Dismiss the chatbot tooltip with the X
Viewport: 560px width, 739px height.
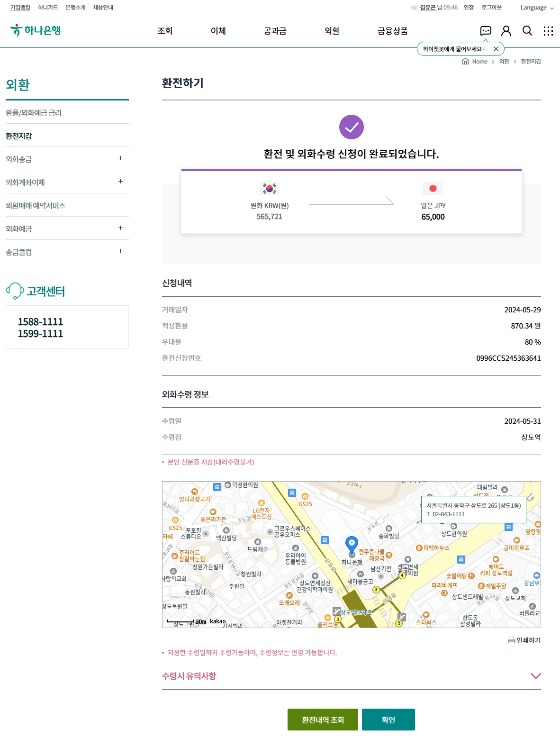(496, 48)
